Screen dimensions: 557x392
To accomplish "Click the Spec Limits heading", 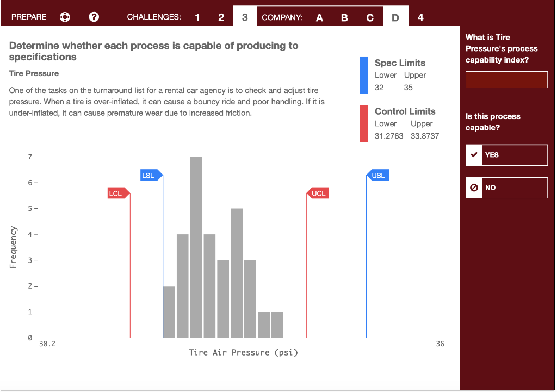I will coord(400,63).
